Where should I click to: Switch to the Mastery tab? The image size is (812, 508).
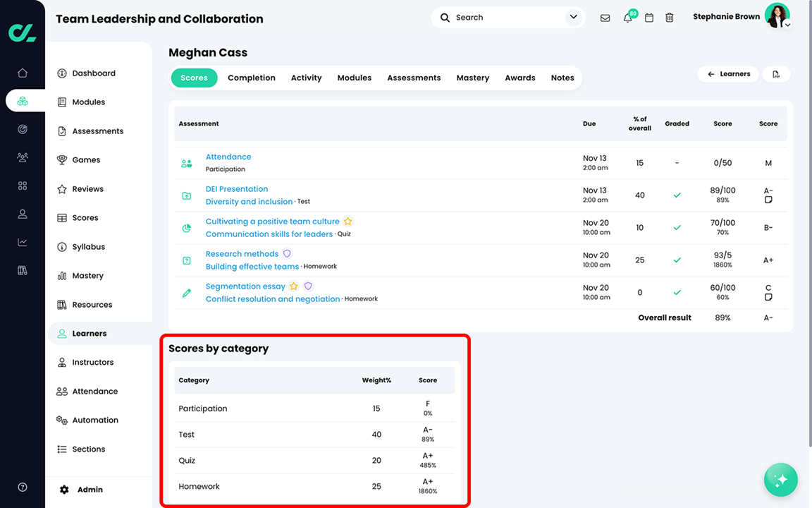(473, 78)
